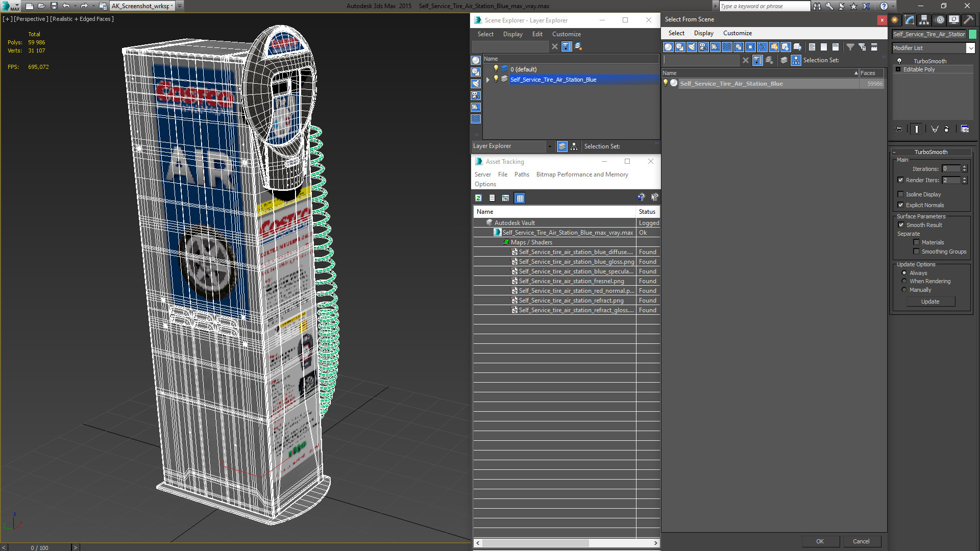Switch to the Modify command panel tab
This screenshot has width=980, height=551.
click(910, 20)
